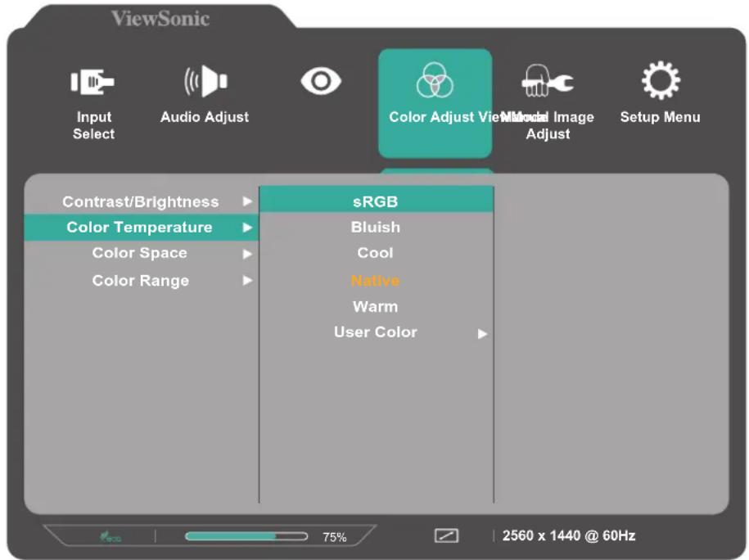Click the Eco mode leaf icon
The image size is (749, 560).
pos(111,537)
